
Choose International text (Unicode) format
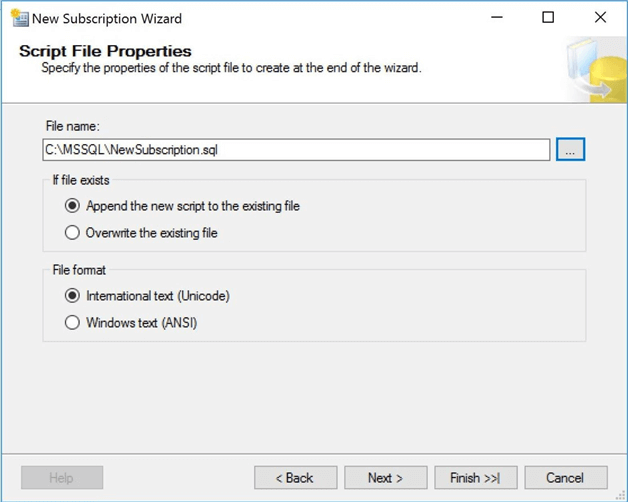point(71,296)
